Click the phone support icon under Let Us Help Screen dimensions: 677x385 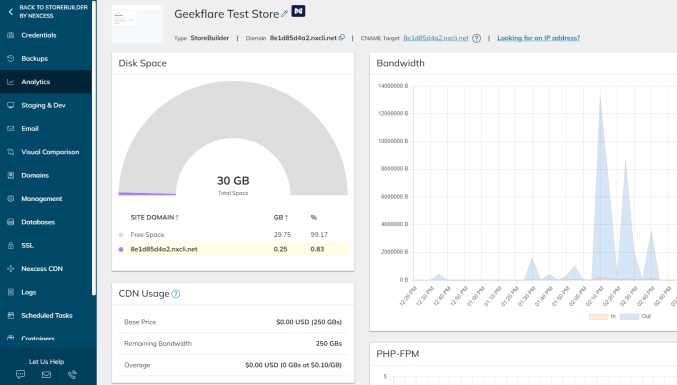[72, 374]
